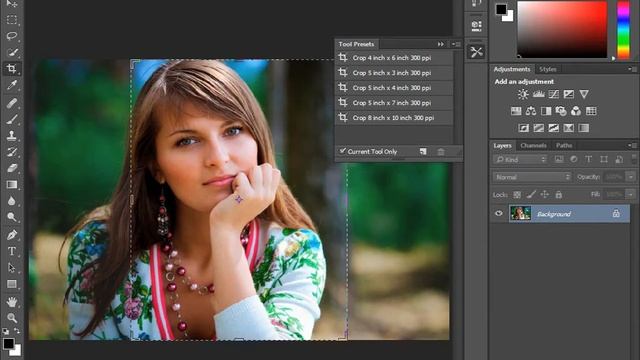Add a Hue/Saturation adjustment
This screenshot has width=640, height=360.
click(x=516, y=111)
